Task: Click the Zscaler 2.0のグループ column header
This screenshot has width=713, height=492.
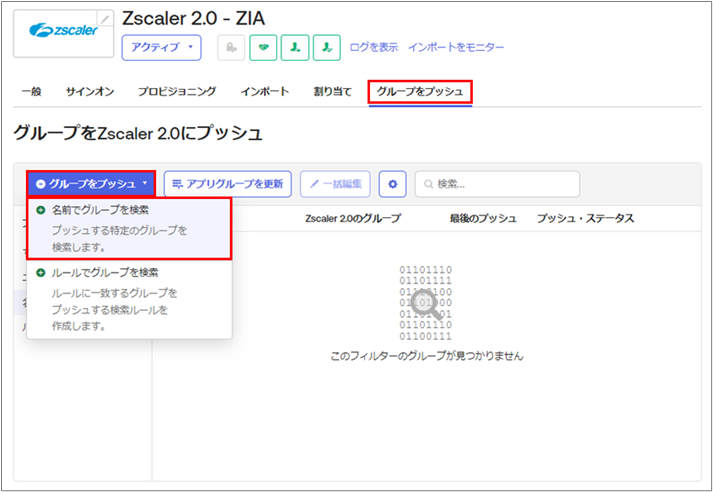Action: coord(353,219)
